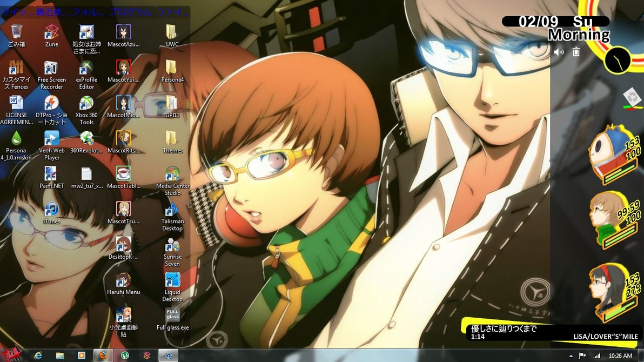The height and width of the screenshot is (362, 644).
Task: Select the ファイ... tab at top
Action: click(x=172, y=12)
